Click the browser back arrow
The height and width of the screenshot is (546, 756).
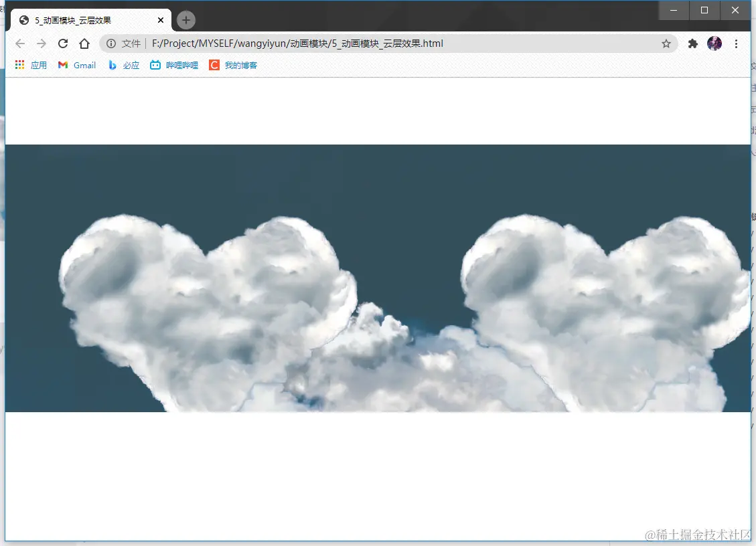20,43
